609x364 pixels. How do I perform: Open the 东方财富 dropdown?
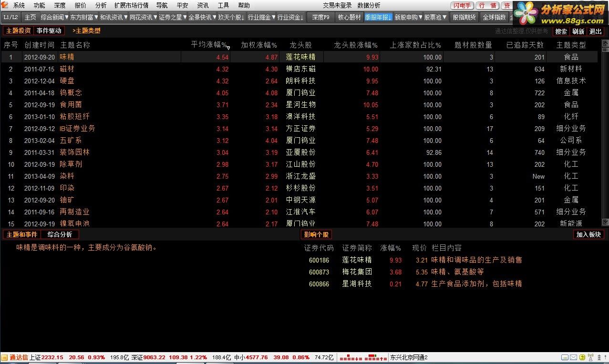[84, 17]
